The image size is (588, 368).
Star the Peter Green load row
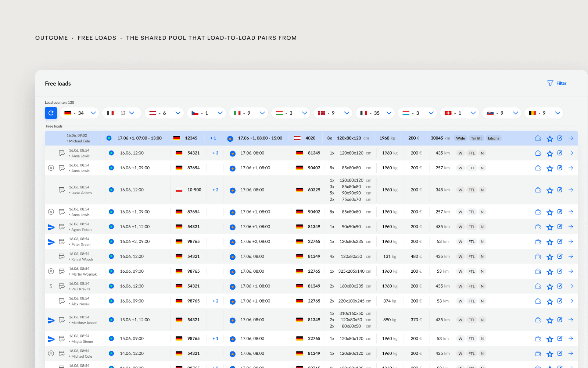point(550,242)
